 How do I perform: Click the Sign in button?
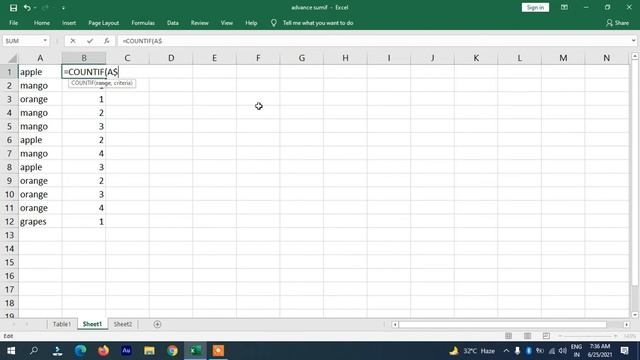(535, 7)
